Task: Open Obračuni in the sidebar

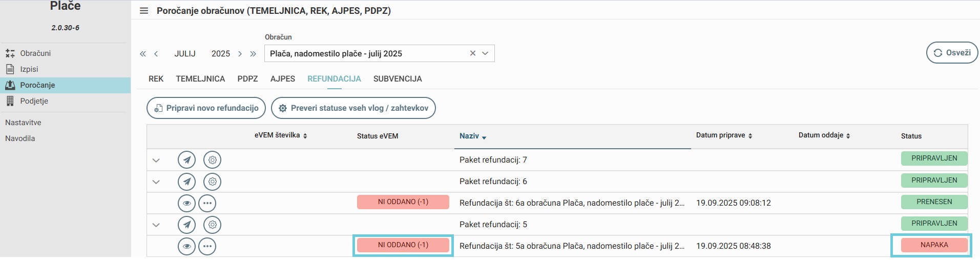Action: click(x=35, y=53)
